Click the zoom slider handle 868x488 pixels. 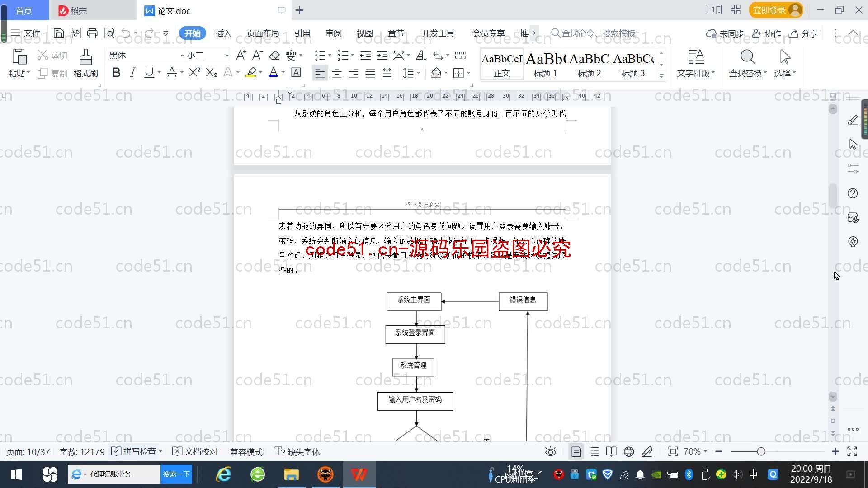(761, 451)
